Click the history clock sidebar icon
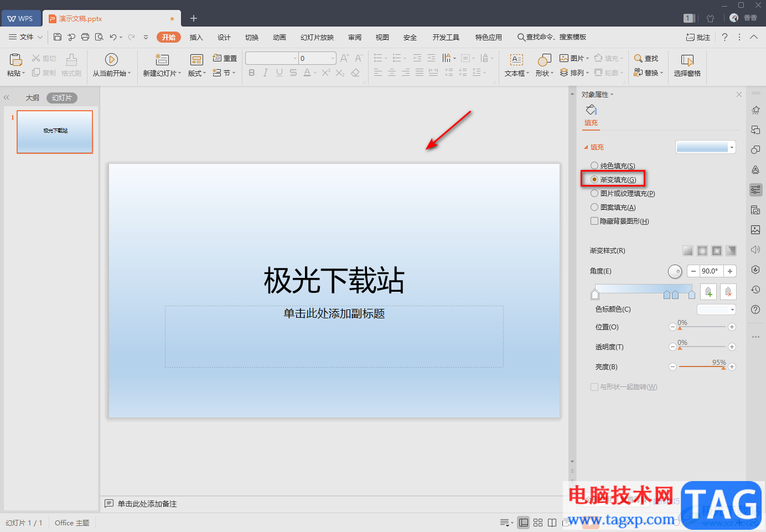Viewport: 766px width, 532px height. 755,290
